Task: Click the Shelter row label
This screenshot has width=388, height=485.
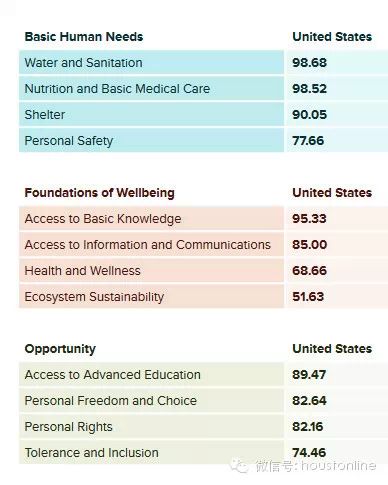Action: pyautogui.click(x=45, y=115)
